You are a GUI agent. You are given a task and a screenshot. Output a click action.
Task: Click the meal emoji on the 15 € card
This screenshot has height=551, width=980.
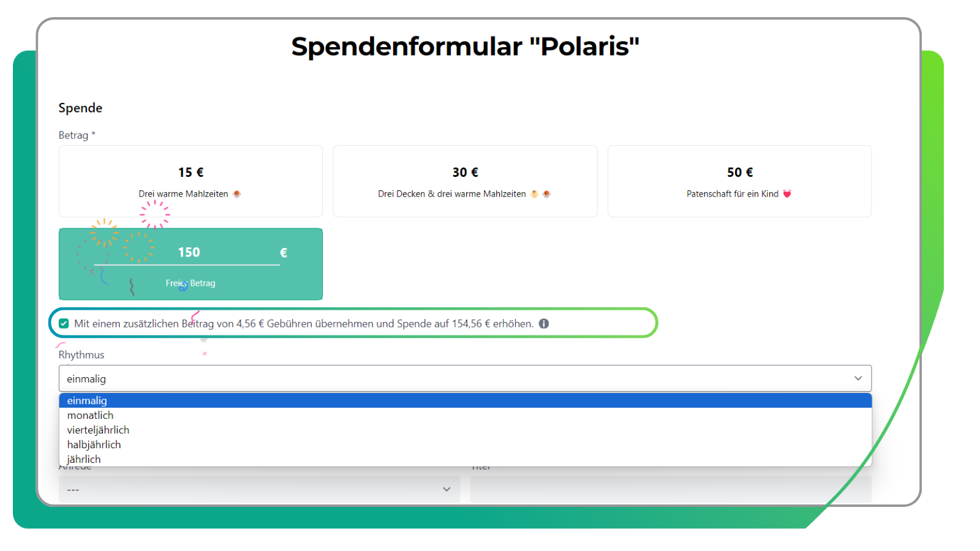tap(238, 193)
